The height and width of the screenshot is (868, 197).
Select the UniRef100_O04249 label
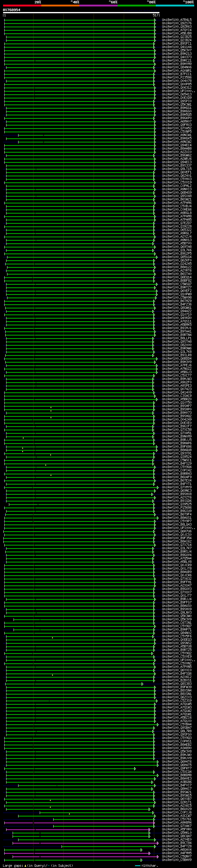coord(177,420)
